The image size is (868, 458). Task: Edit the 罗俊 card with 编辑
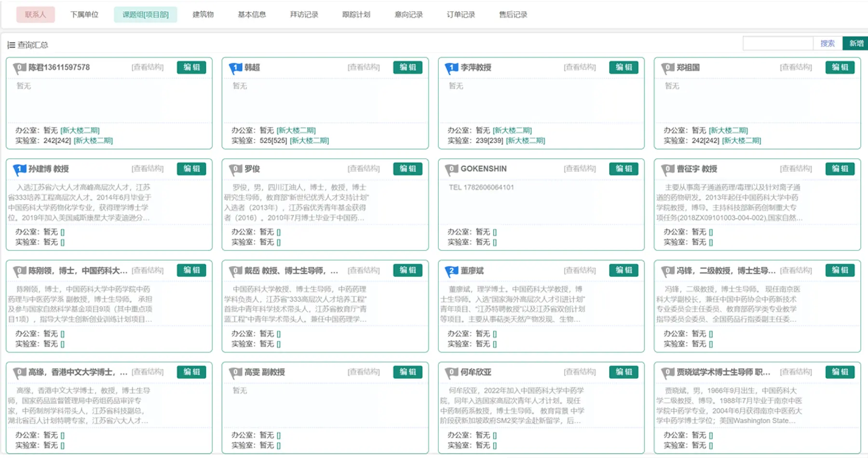[407, 169]
